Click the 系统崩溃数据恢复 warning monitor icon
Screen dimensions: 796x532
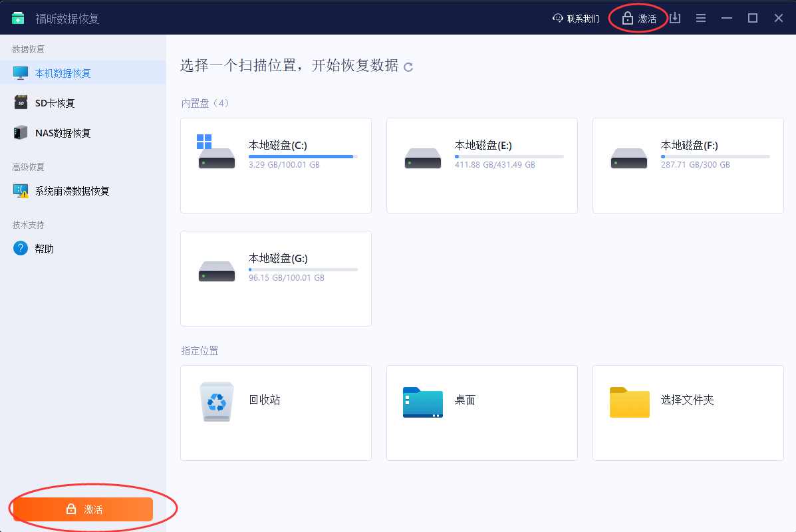[21, 191]
